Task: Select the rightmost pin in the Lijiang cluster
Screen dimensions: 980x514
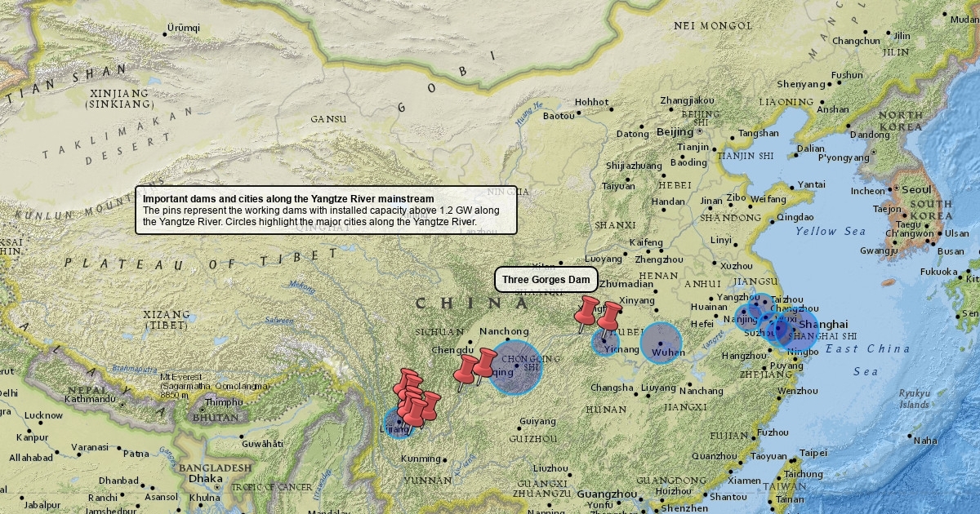Action: coord(430,403)
